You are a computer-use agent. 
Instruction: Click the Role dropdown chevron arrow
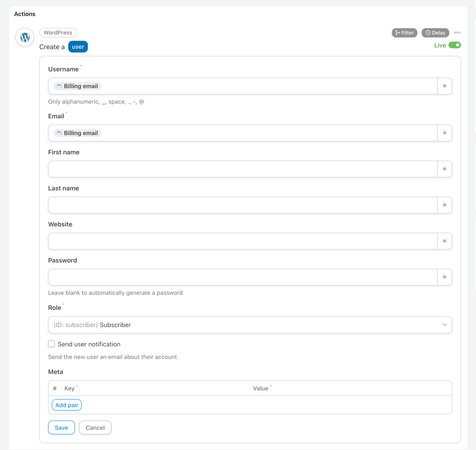[445, 325]
